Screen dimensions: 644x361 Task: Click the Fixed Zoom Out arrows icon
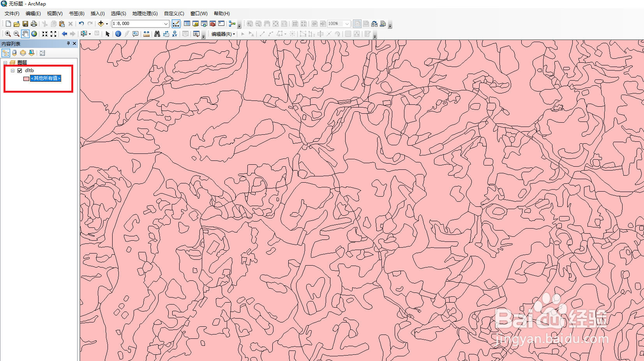pyautogui.click(x=53, y=34)
